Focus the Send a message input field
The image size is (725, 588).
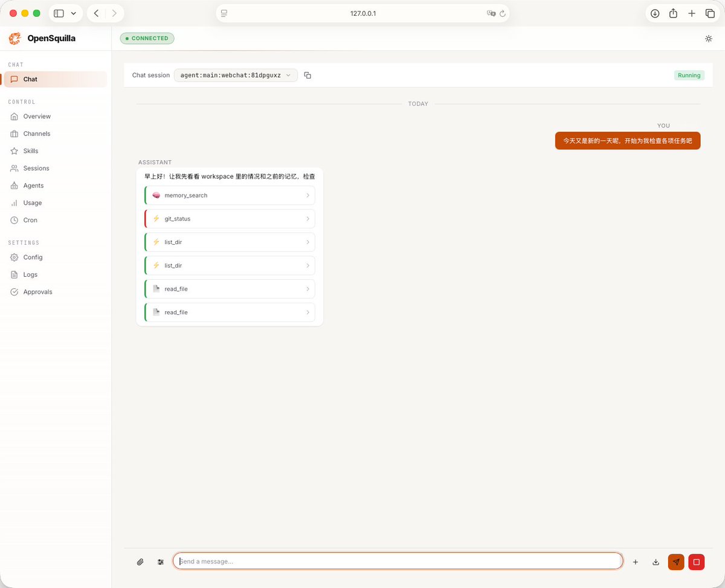(x=398, y=561)
